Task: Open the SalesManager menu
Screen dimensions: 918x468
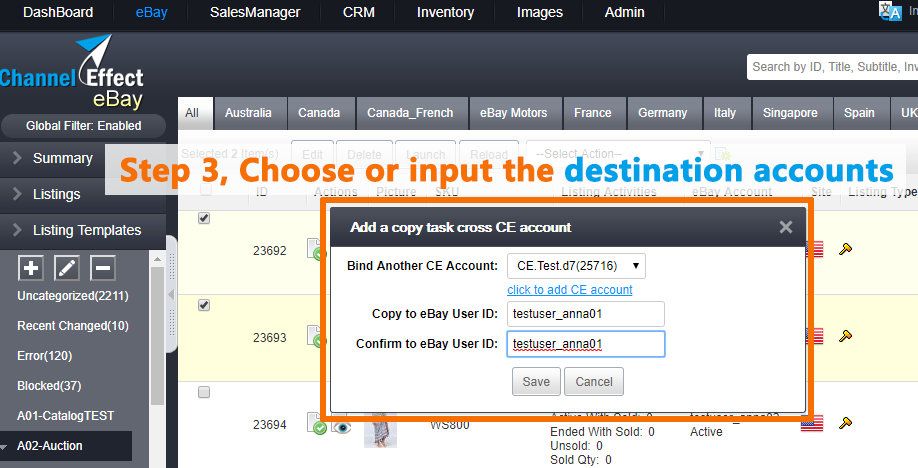Action: (x=255, y=13)
